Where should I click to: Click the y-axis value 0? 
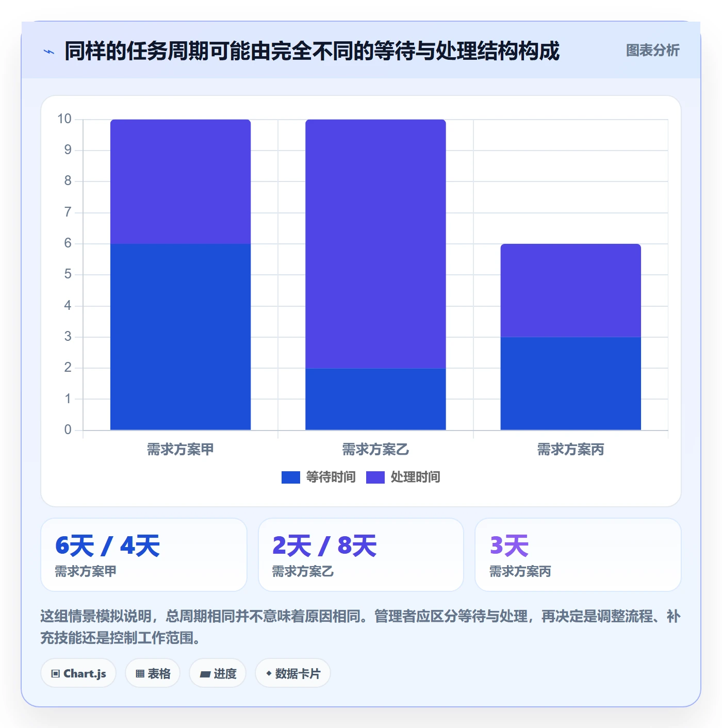(x=68, y=430)
